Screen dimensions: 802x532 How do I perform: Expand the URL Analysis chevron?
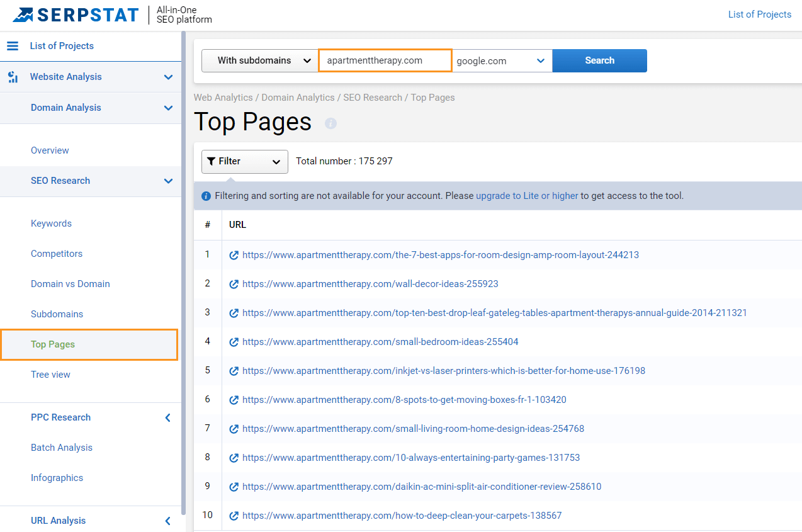(x=167, y=521)
